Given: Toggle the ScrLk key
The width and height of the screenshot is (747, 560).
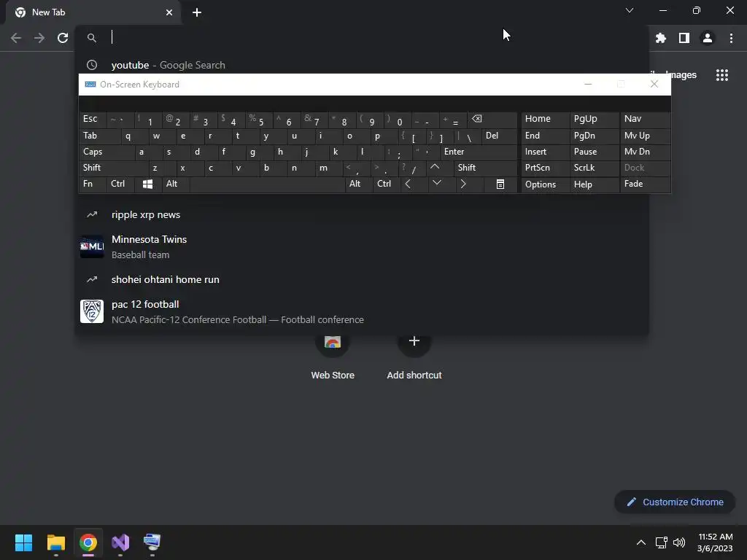Looking at the screenshot, I should point(594,168).
